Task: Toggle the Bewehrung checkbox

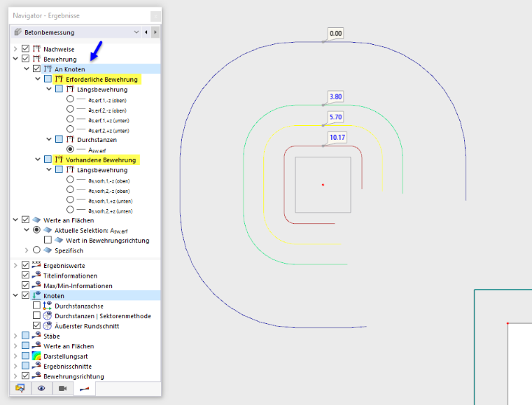Action: (x=25, y=59)
